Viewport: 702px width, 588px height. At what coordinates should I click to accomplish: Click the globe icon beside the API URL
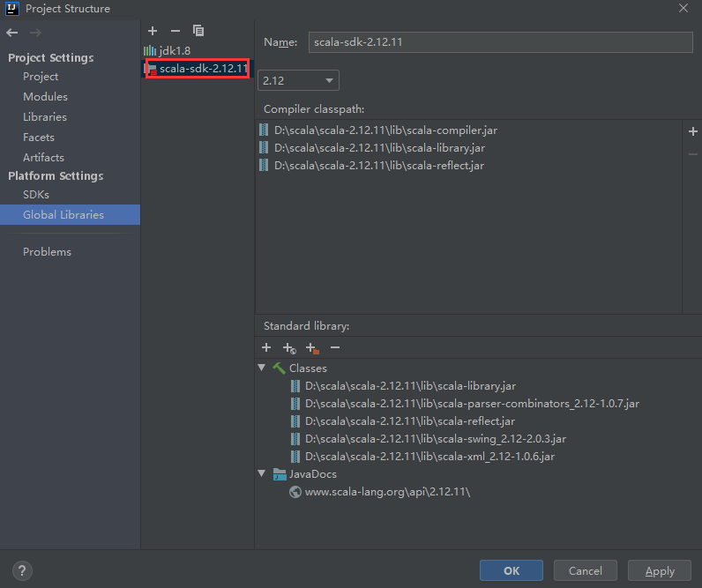(295, 492)
